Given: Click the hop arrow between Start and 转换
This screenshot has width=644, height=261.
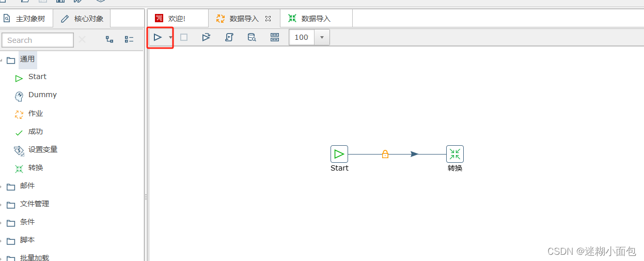Looking at the screenshot, I should pyautogui.click(x=414, y=154).
